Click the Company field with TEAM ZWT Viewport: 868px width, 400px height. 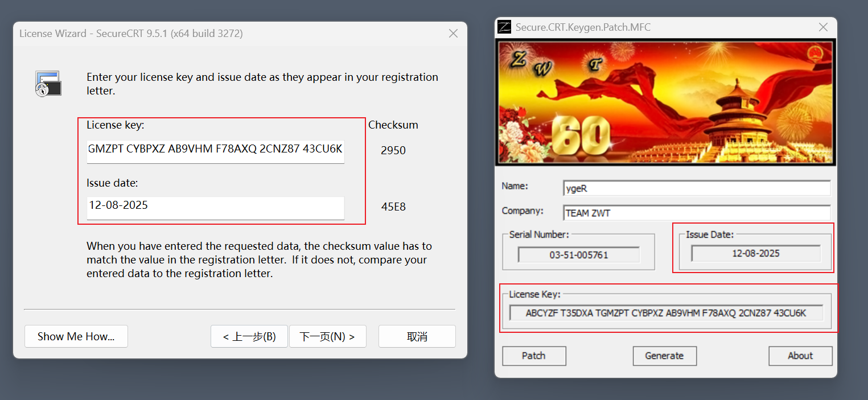point(697,213)
